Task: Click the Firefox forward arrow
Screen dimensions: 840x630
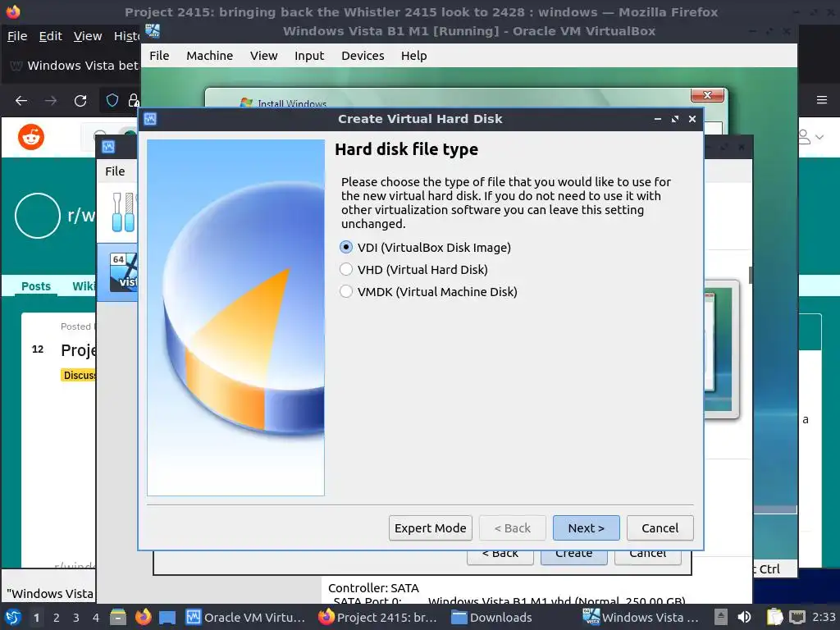Action: pos(51,100)
